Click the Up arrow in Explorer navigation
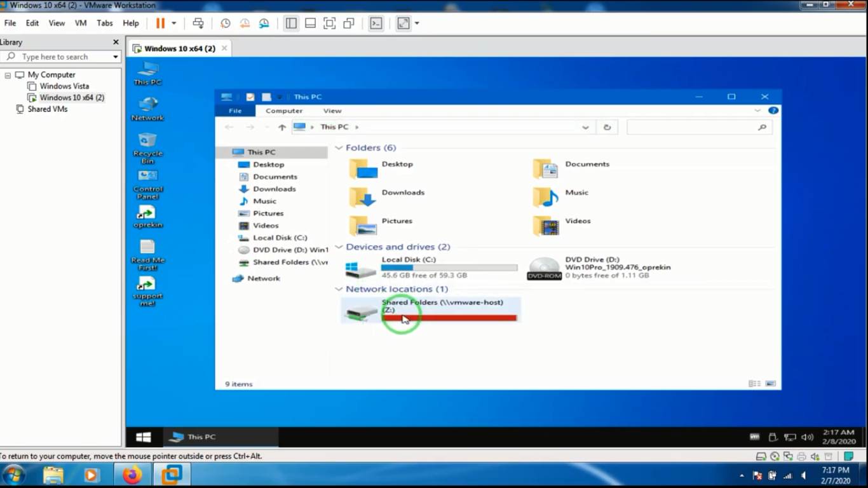Image resolution: width=868 pixels, height=488 pixels. (x=282, y=127)
